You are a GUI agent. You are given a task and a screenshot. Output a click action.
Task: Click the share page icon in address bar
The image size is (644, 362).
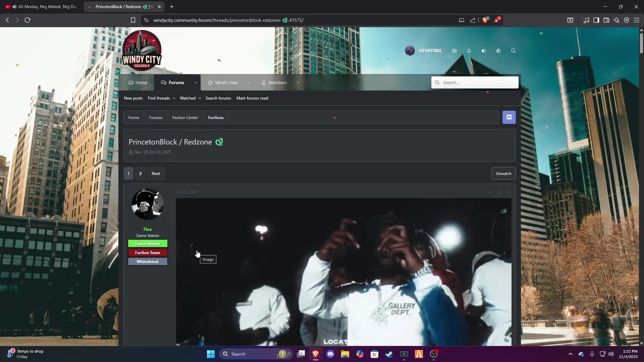(473, 20)
